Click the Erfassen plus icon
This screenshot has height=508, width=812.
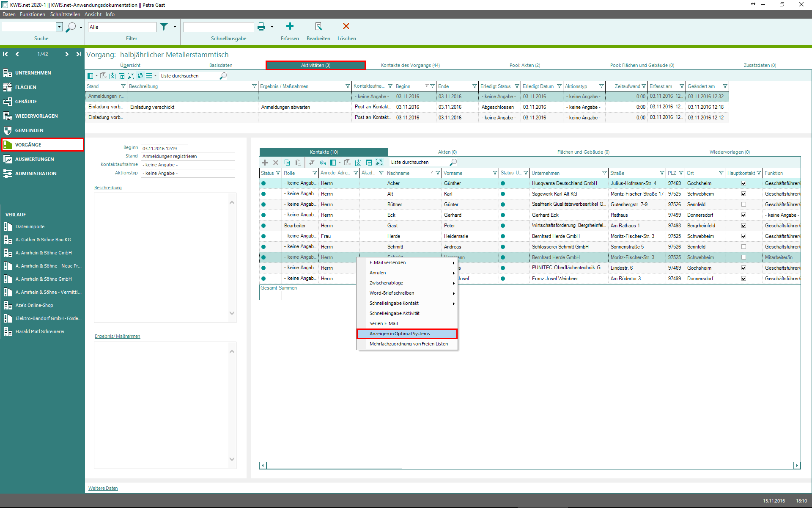tap(290, 27)
